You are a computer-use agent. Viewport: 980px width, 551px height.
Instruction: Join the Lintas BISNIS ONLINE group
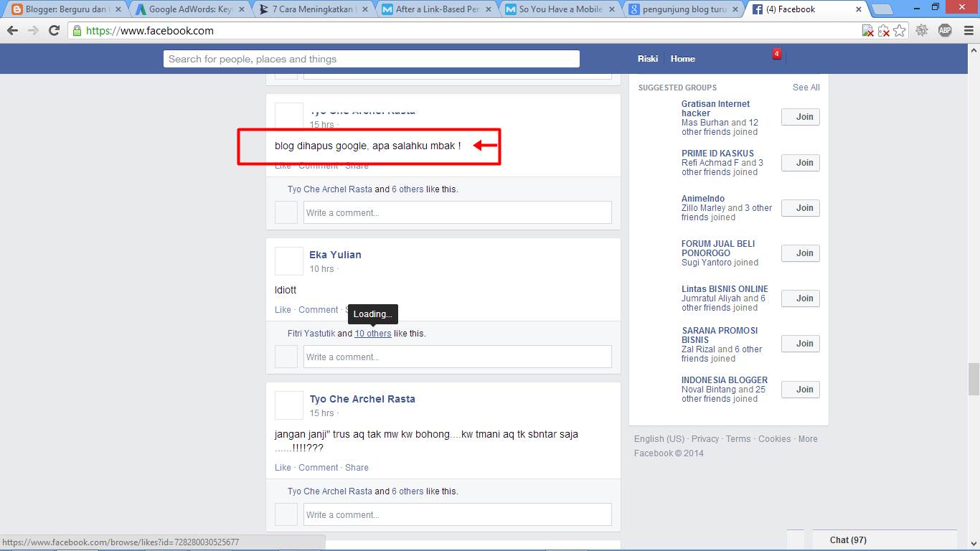coord(801,298)
